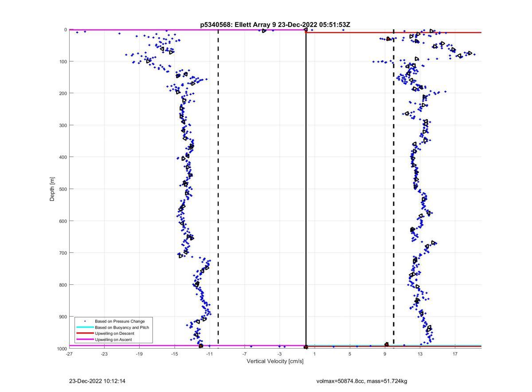Click the plot title p5340568: Ellett Array 9
This screenshot has height=392, width=532.
tap(238, 25)
